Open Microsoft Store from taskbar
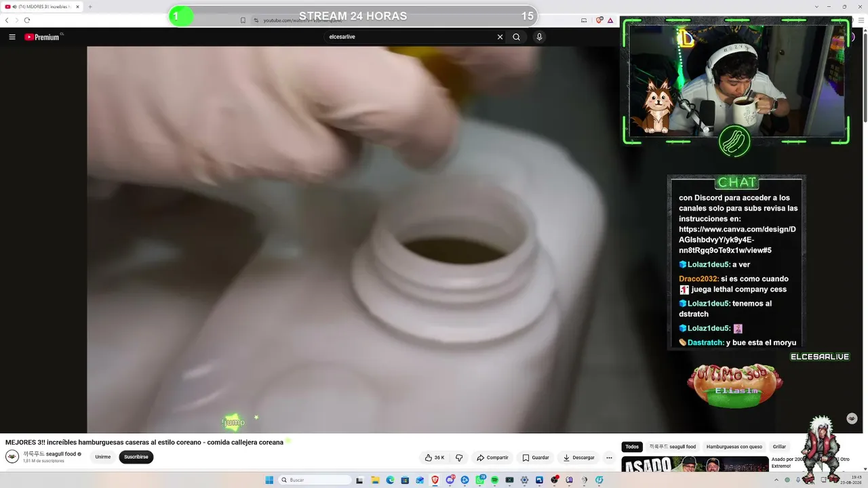 tap(405, 480)
